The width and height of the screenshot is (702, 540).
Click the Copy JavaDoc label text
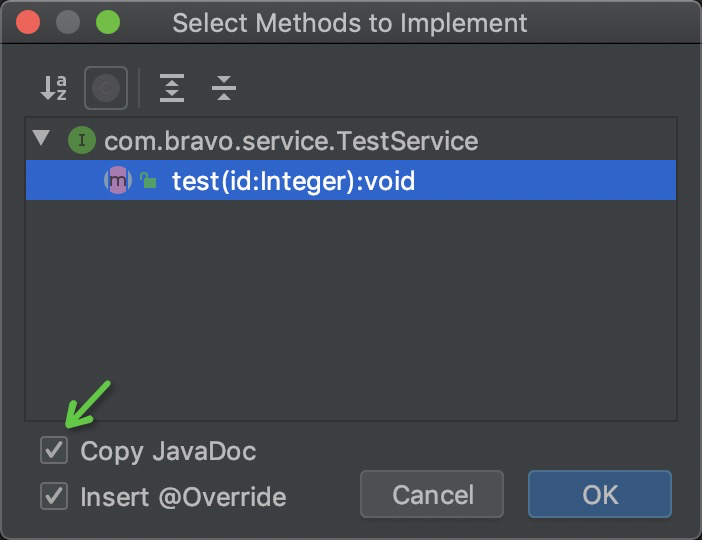[x=168, y=451]
